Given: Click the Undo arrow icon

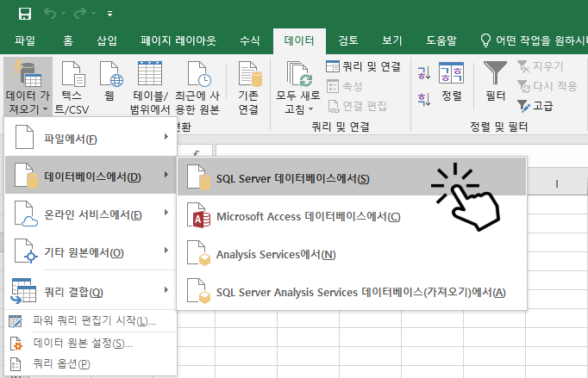Looking at the screenshot, I should coord(50,14).
